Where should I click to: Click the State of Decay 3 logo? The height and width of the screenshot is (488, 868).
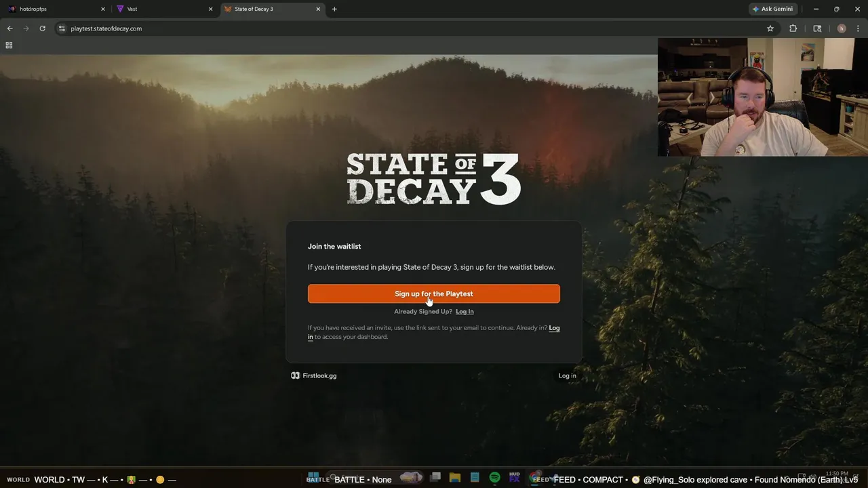pos(434,179)
